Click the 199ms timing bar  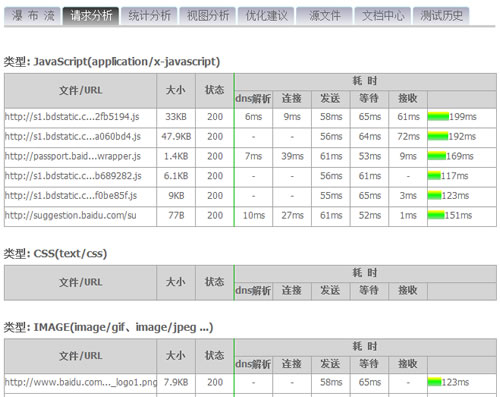438,117
